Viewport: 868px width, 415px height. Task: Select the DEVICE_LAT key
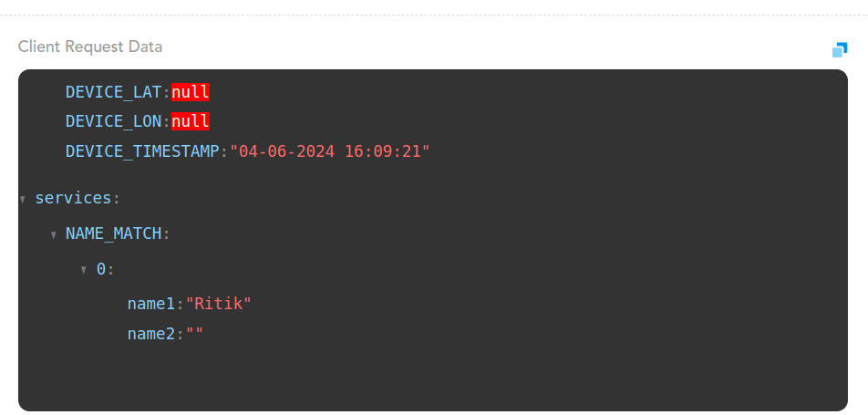click(x=113, y=91)
